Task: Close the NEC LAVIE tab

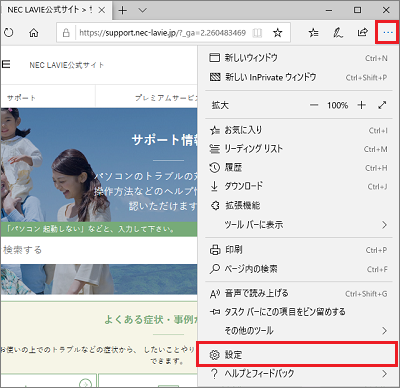Action: point(102,10)
